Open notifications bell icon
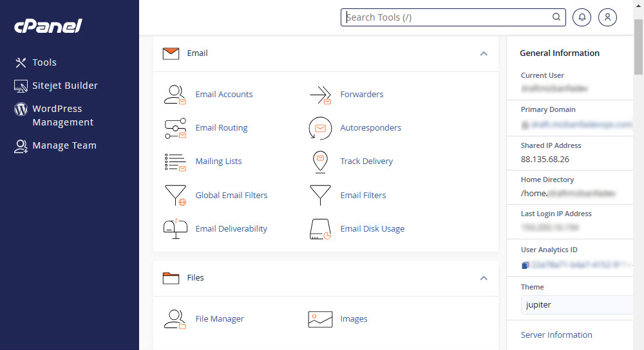The height and width of the screenshot is (350, 644). point(582,17)
